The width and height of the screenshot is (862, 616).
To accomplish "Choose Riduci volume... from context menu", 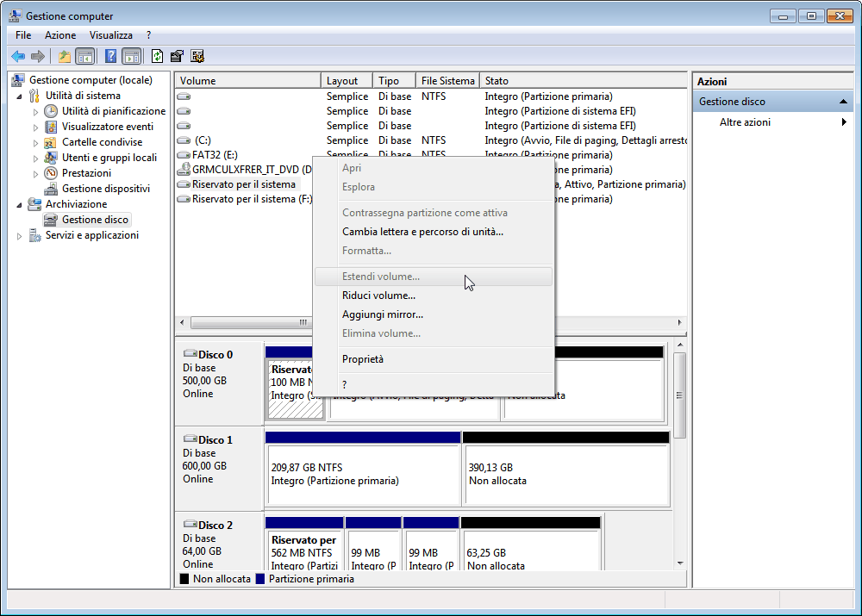I will tap(378, 296).
